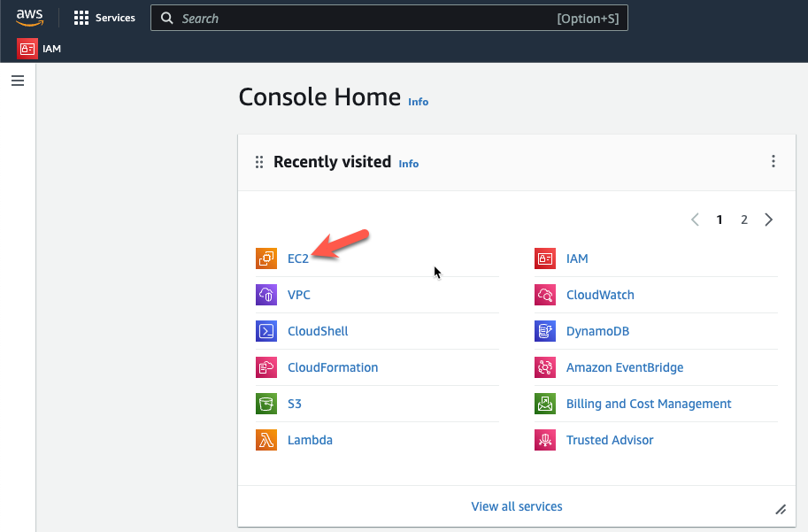
Task: Open the CloudFormation link
Action: [x=333, y=367]
